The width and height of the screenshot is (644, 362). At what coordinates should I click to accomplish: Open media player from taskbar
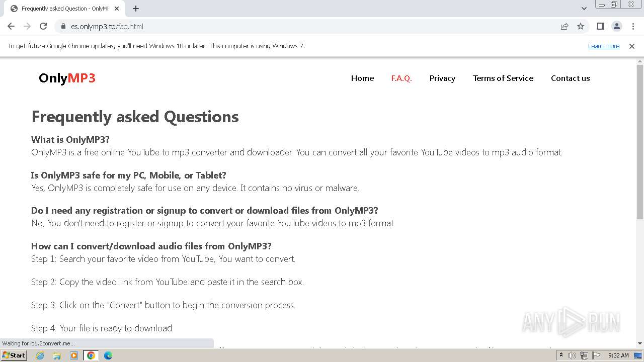[x=74, y=355]
